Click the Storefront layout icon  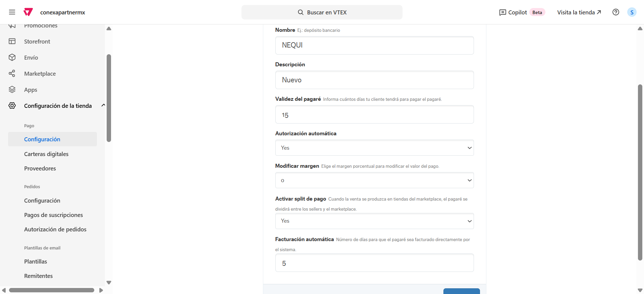(x=12, y=42)
